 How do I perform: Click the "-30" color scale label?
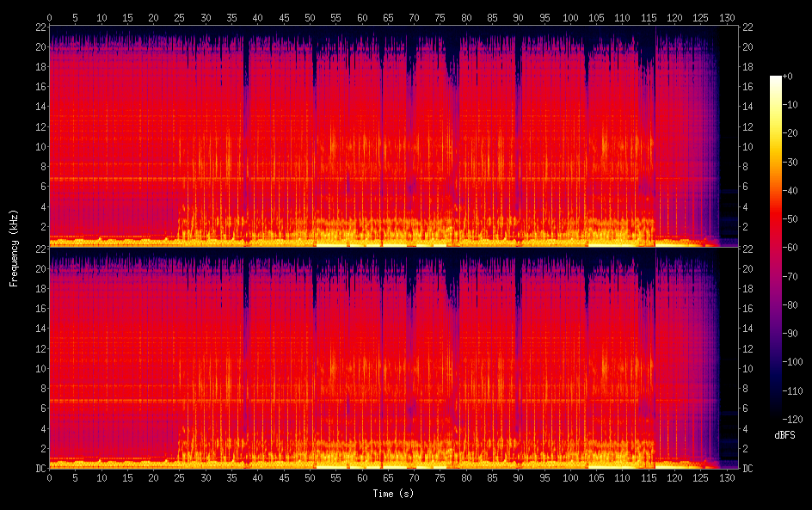[790, 162]
